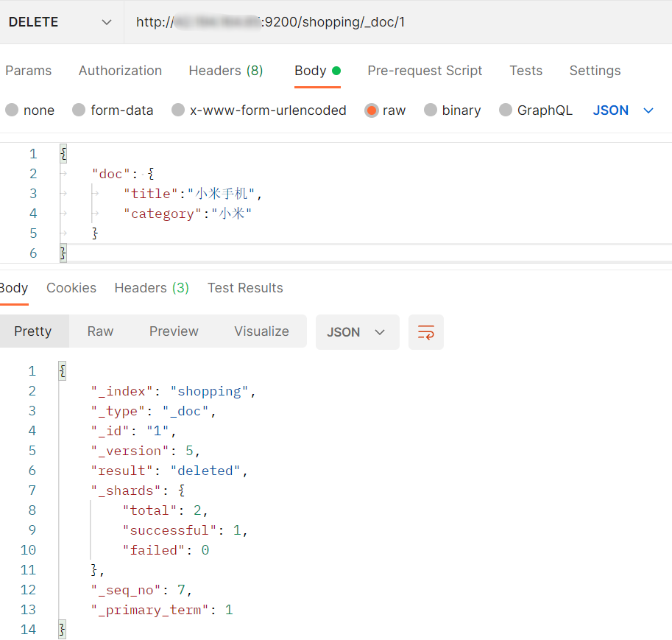Select the none body type radio
The width and height of the screenshot is (672, 640).
pos(13,110)
